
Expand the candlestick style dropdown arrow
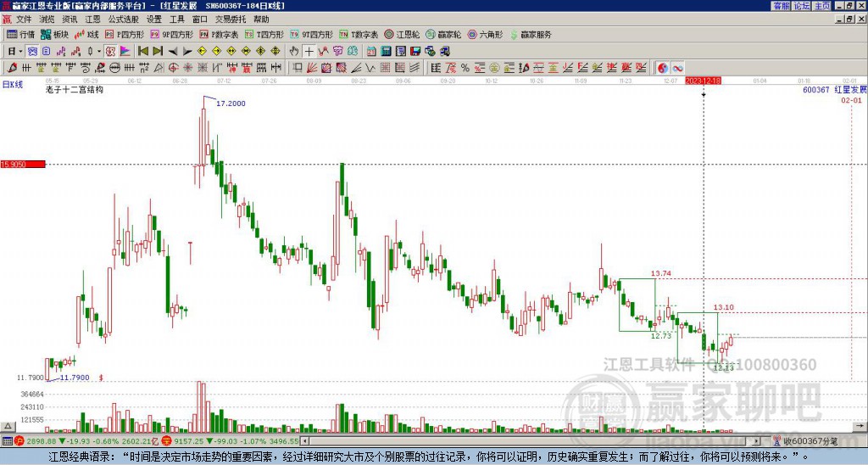[99, 52]
